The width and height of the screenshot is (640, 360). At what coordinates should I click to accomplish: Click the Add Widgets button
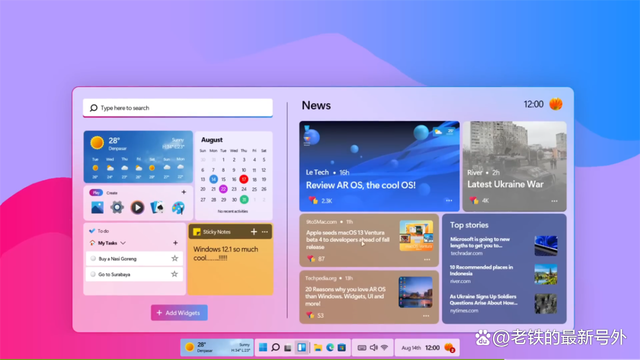click(x=179, y=313)
